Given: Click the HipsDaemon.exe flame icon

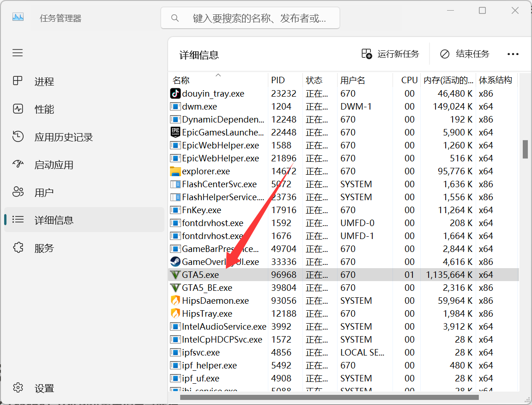Looking at the screenshot, I should 175,301.
